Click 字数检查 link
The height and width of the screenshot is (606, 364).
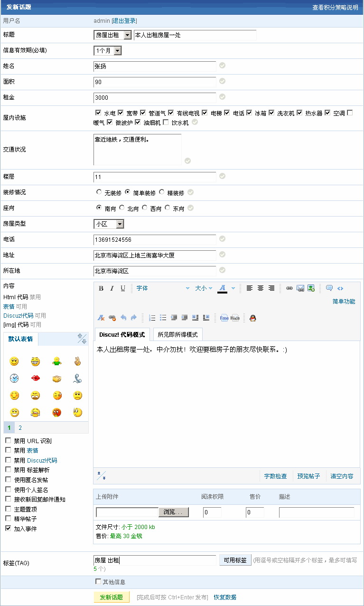pos(276,476)
